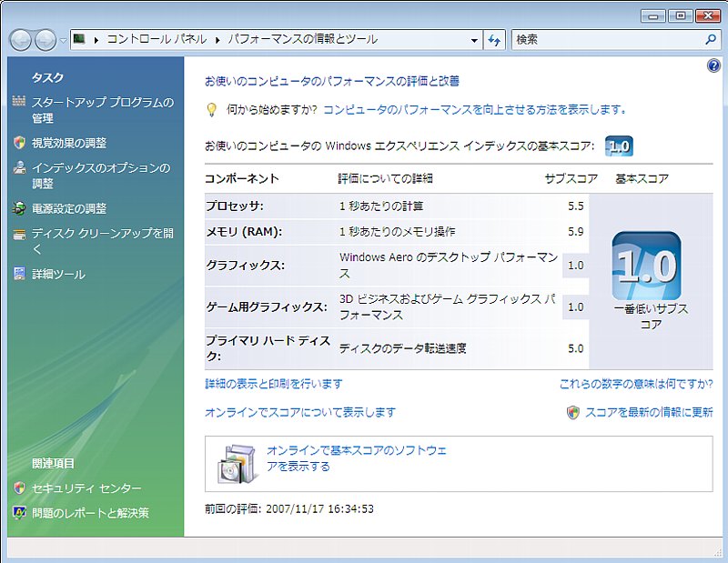Screen dimensions: 728x563
Task: Click the blue help question mark icon
Action: [x=713, y=65]
